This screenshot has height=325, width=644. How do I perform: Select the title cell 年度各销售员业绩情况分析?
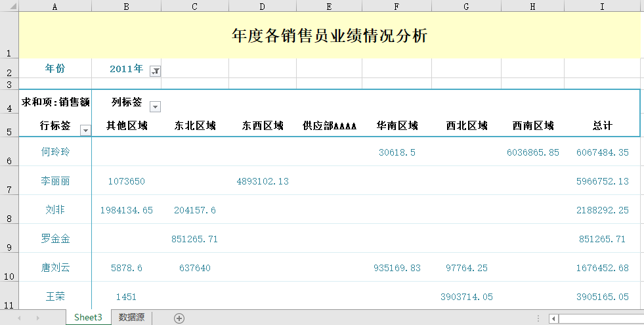(x=330, y=35)
